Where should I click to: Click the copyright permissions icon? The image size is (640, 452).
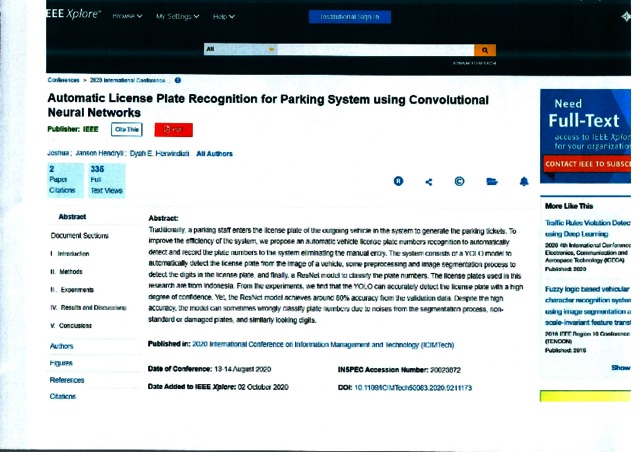pos(460,181)
